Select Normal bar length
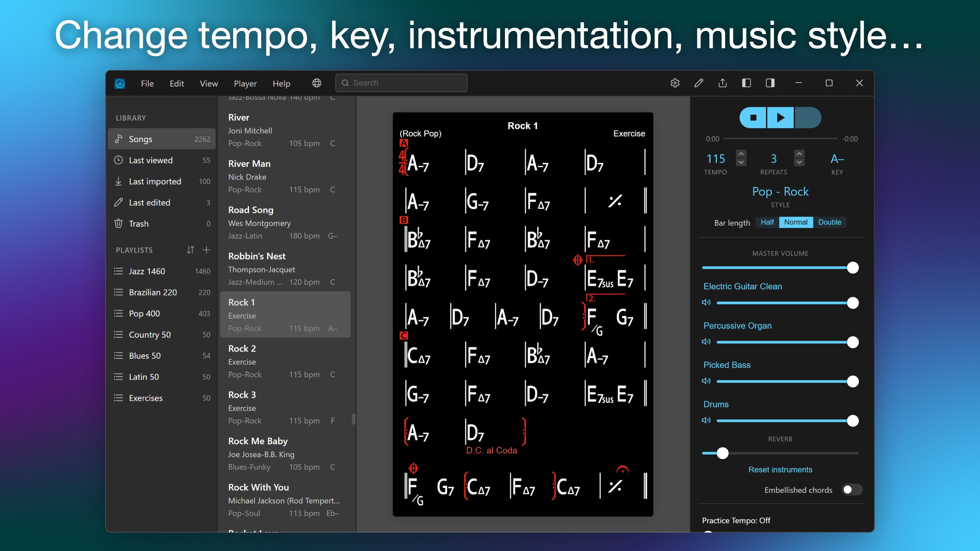This screenshot has height=551, width=980. (x=796, y=222)
